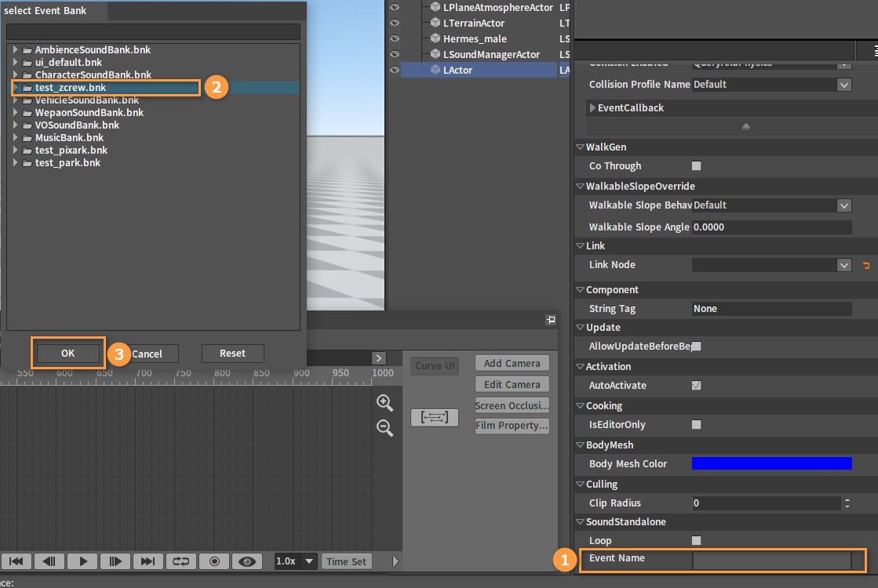Click the fit-to-range bracket icon
The image size is (878, 588).
(435, 417)
